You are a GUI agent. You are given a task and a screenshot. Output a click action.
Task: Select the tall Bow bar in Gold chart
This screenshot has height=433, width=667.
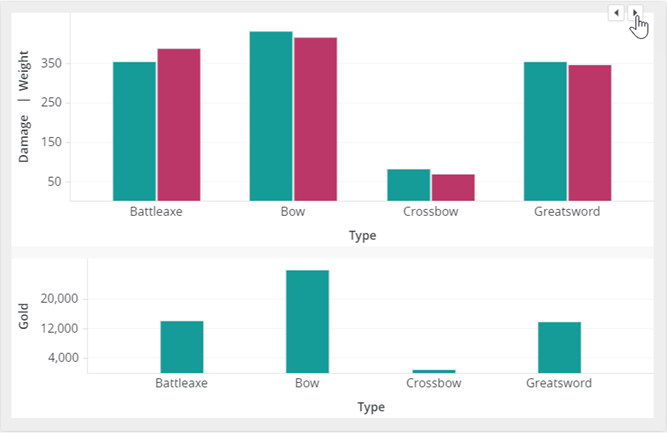click(307, 321)
